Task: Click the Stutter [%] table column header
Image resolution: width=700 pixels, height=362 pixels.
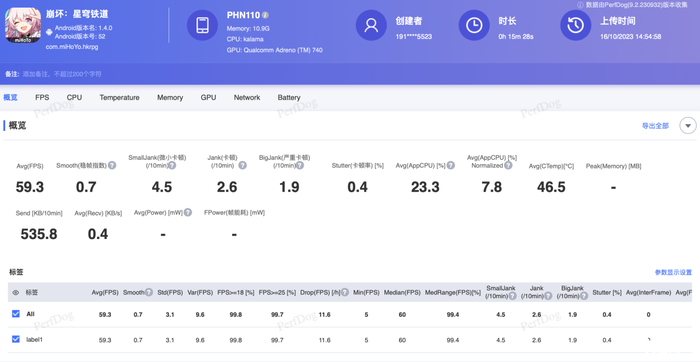Action: (x=607, y=292)
